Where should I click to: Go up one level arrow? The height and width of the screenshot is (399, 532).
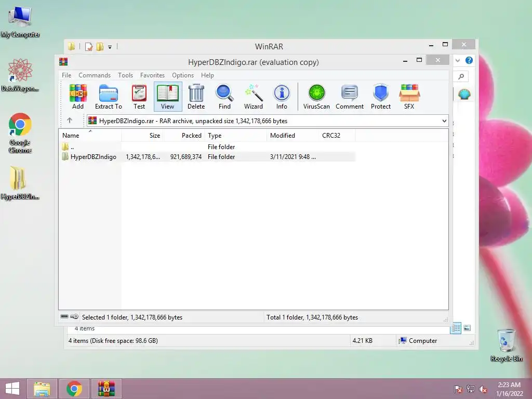[x=70, y=120]
